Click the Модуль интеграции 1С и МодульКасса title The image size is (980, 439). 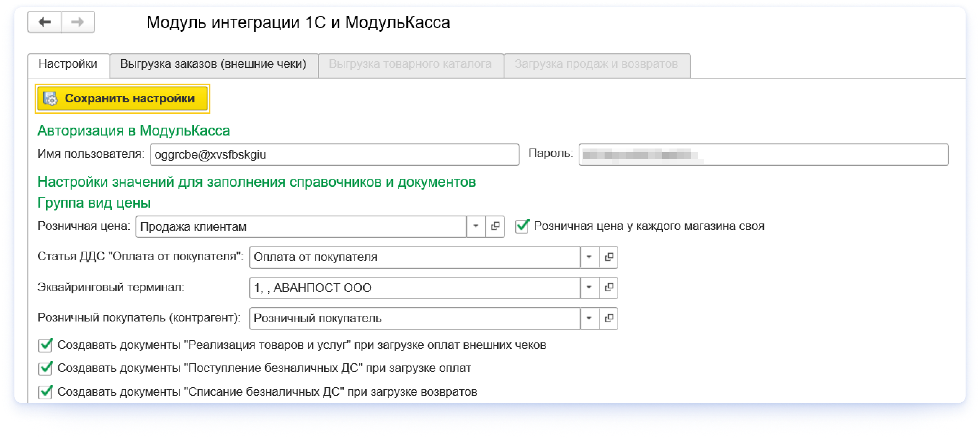pos(298,22)
